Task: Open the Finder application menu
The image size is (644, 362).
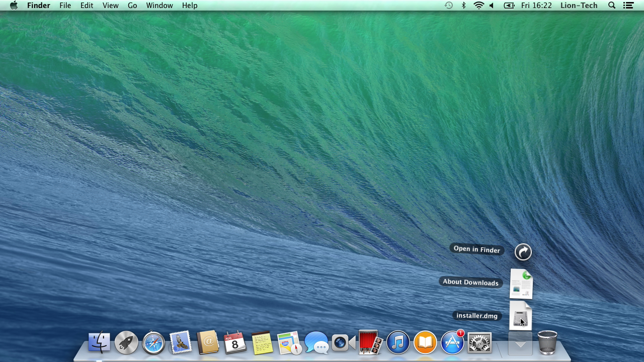Action: 38,6
